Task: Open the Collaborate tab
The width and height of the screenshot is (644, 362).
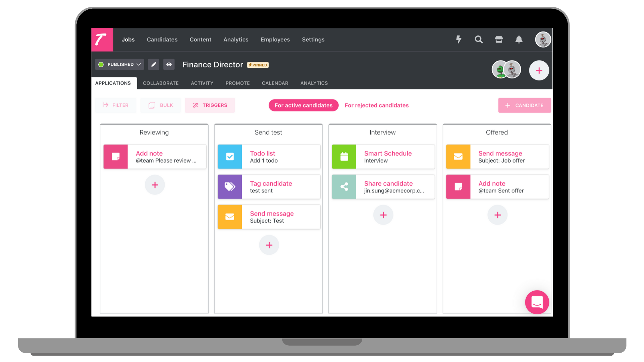Action: 161,83
